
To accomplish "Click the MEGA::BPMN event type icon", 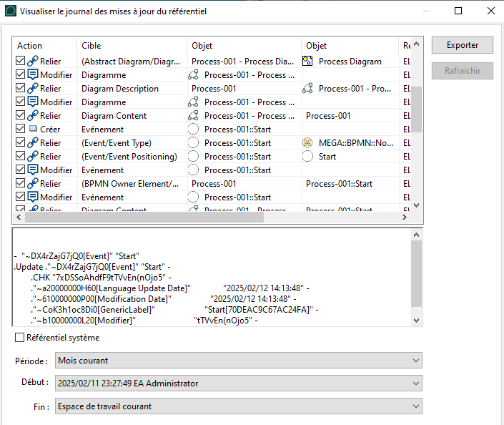I will tap(308, 143).
